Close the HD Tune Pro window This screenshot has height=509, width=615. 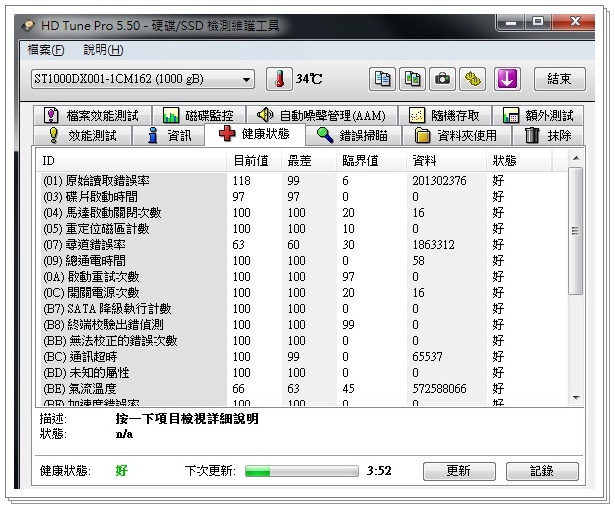(x=574, y=22)
